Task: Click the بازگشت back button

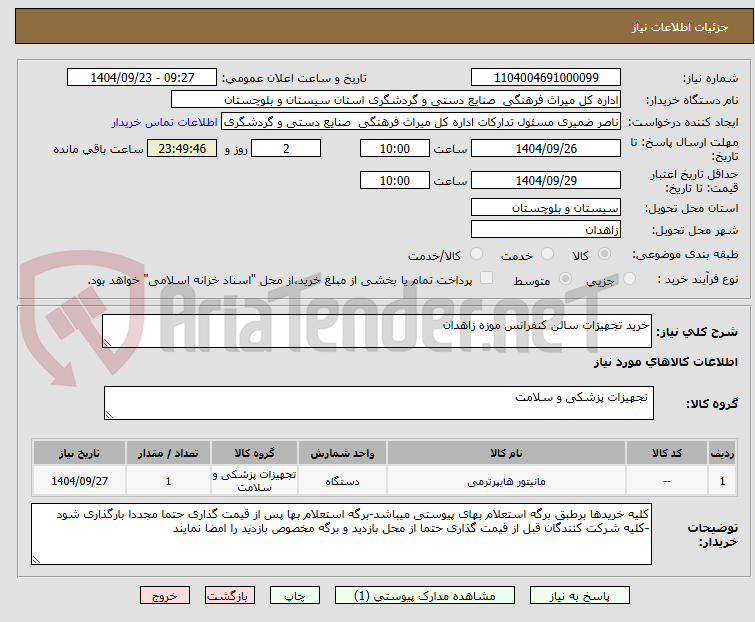Action: (230, 596)
